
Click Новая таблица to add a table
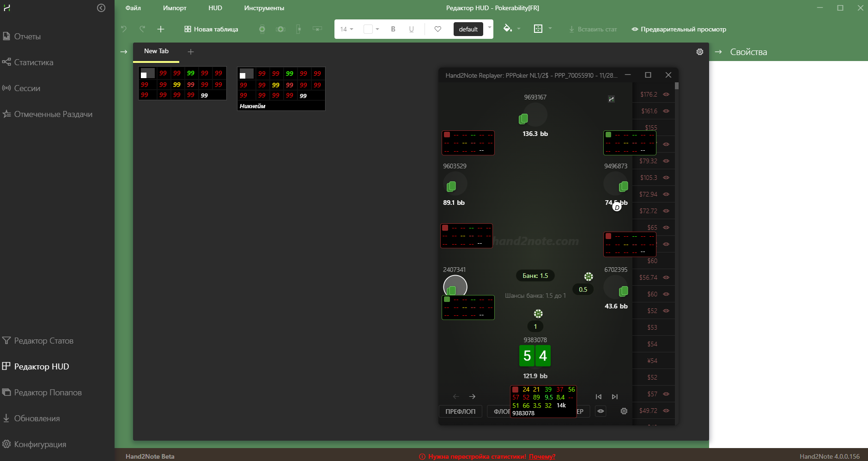pos(212,29)
